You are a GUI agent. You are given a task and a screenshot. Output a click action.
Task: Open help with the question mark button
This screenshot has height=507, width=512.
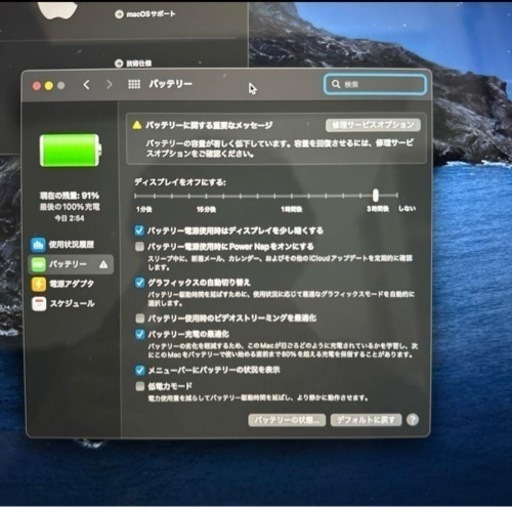(413, 420)
